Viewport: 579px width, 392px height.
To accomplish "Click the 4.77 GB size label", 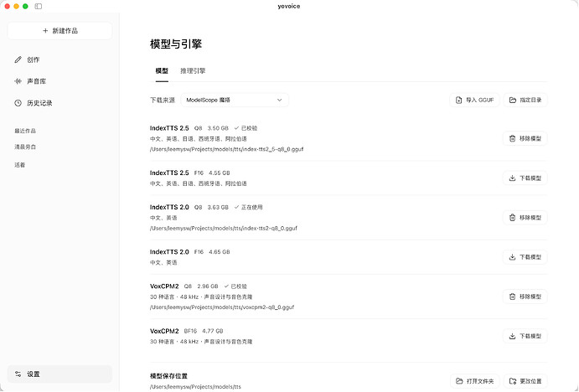I will (x=213, y=331).
